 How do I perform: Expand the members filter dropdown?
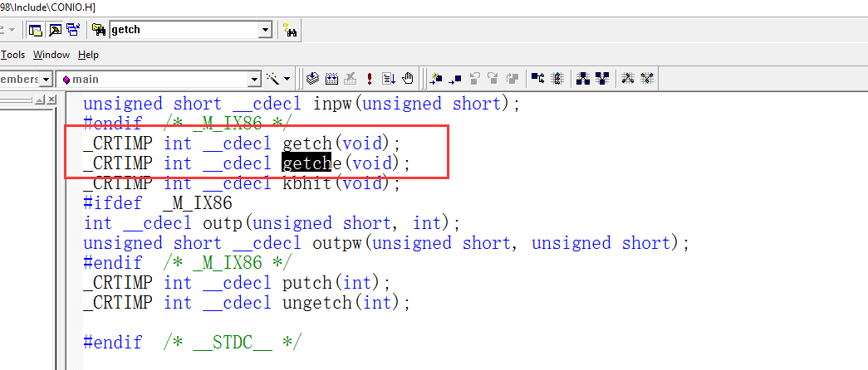coord(47,79)
